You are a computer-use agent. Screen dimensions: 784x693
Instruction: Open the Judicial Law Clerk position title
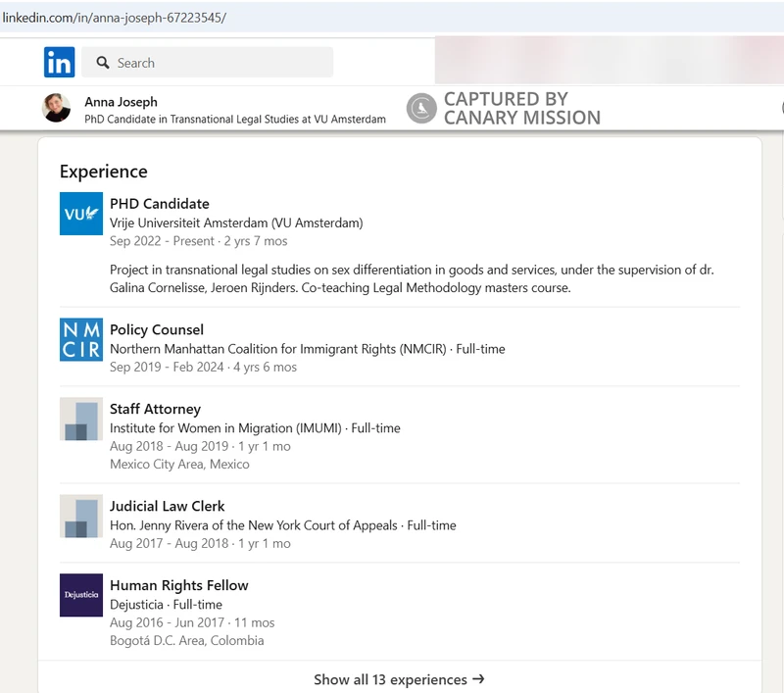click(x=167, y=506)
